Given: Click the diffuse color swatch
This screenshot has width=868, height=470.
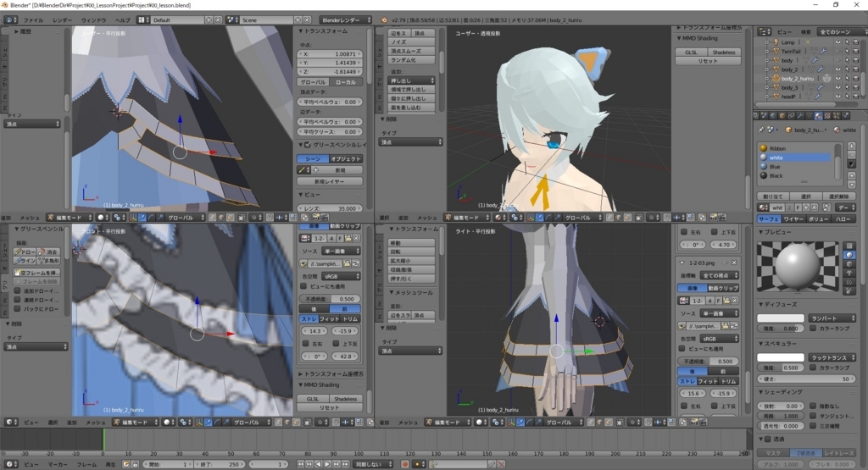Looking at the screenshot, I should [781, 318].
